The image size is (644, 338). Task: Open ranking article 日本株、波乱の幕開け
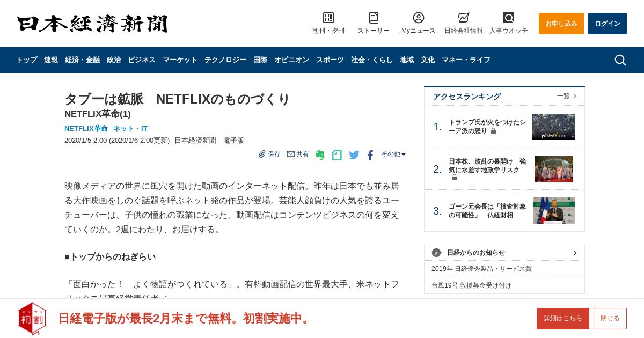[x=487, y=166]
